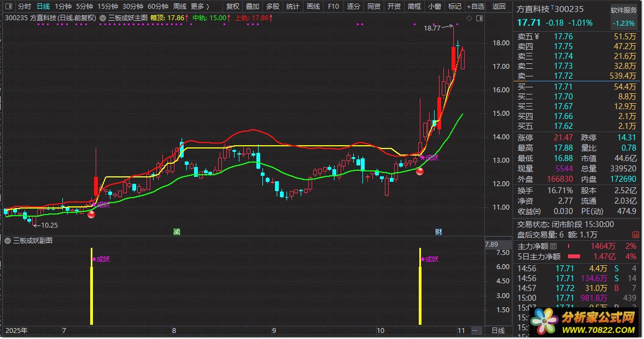Viewport: 644px width, 339px height.
Task: Click the 日线 period label at chart bottom
Action: (x=498, y=331)
